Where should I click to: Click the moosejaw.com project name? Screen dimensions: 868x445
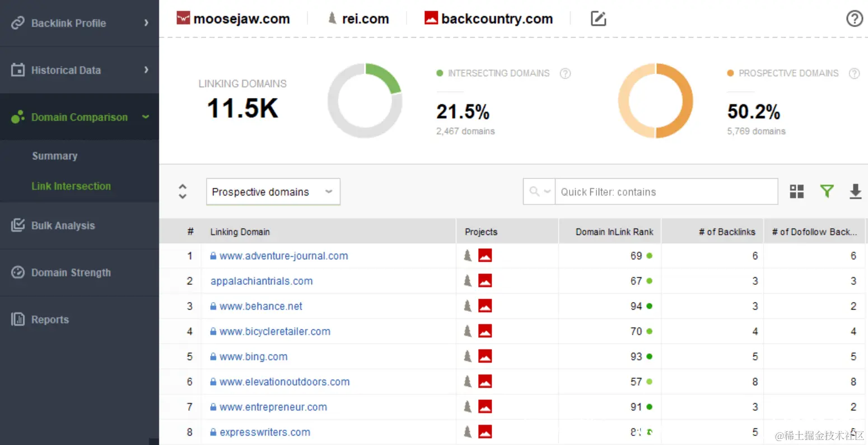[242, 18]
